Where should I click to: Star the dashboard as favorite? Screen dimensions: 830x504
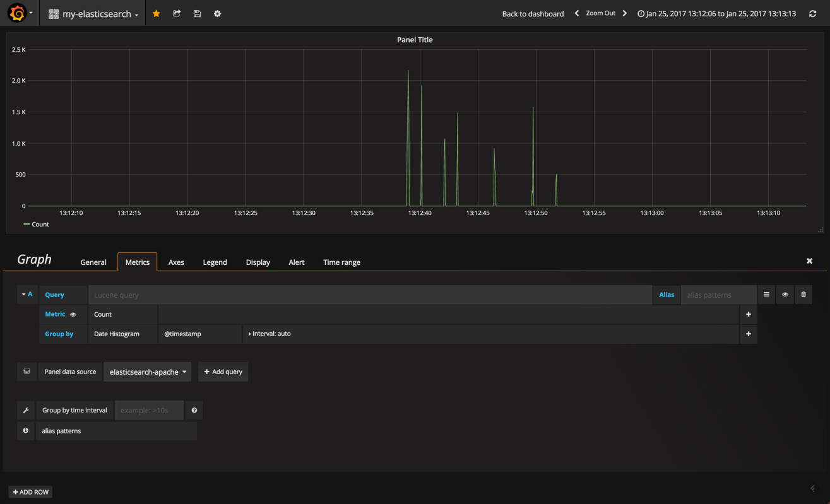click(x=156, y=13)
